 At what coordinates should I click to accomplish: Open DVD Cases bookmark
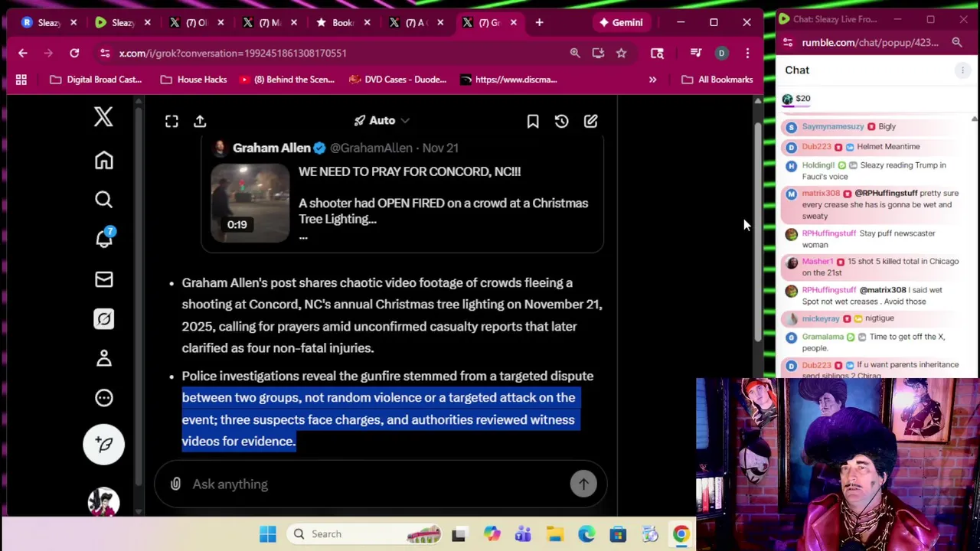coord(397,79)
